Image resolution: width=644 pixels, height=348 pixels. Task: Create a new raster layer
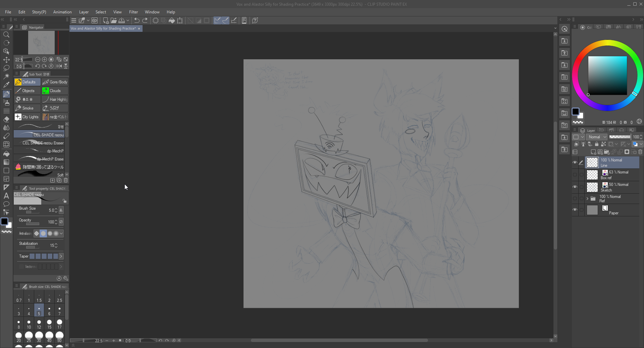[x=593, y=152]
